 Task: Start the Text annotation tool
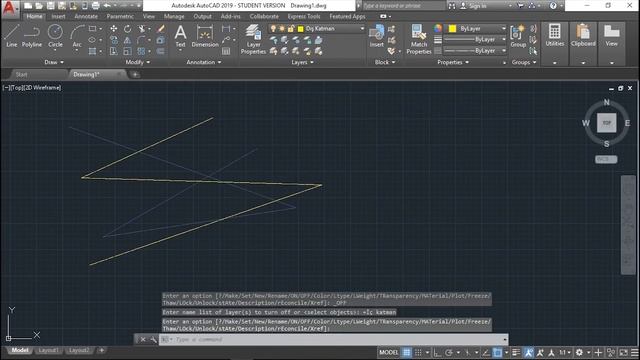coord(180,36)
